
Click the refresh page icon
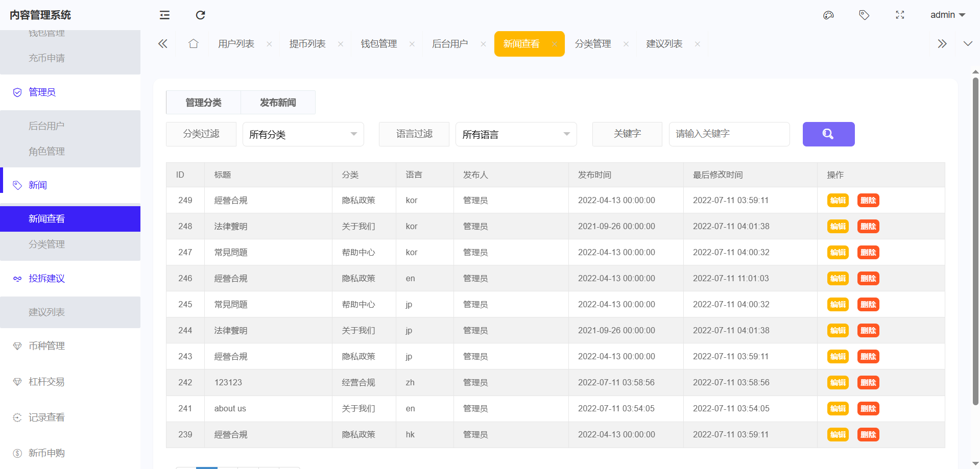200,15
